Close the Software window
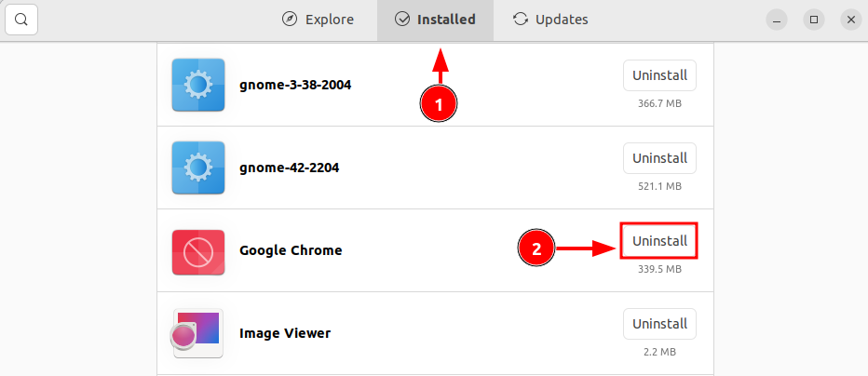The image size is (868, 376). [x=851, y=20]
